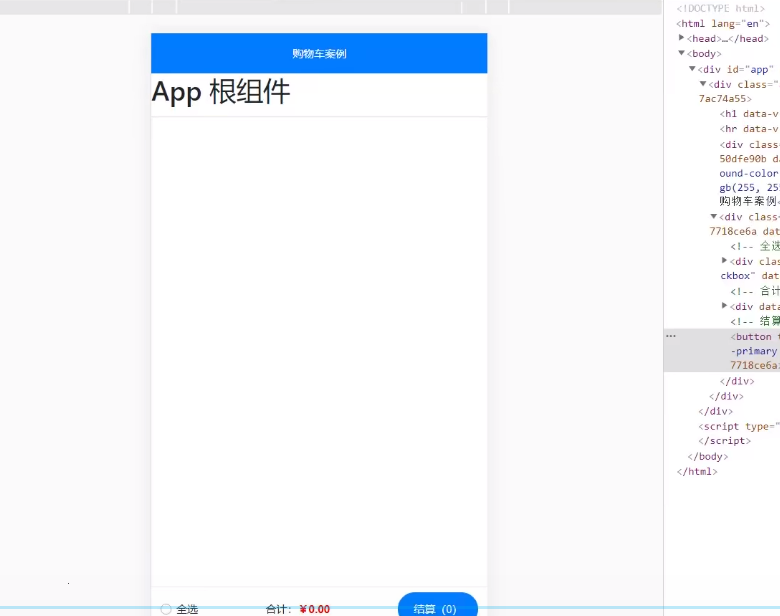Viewport: 780px width, 616px height.
Task: Select the closing </body> tag row
Action: point(707,456)
